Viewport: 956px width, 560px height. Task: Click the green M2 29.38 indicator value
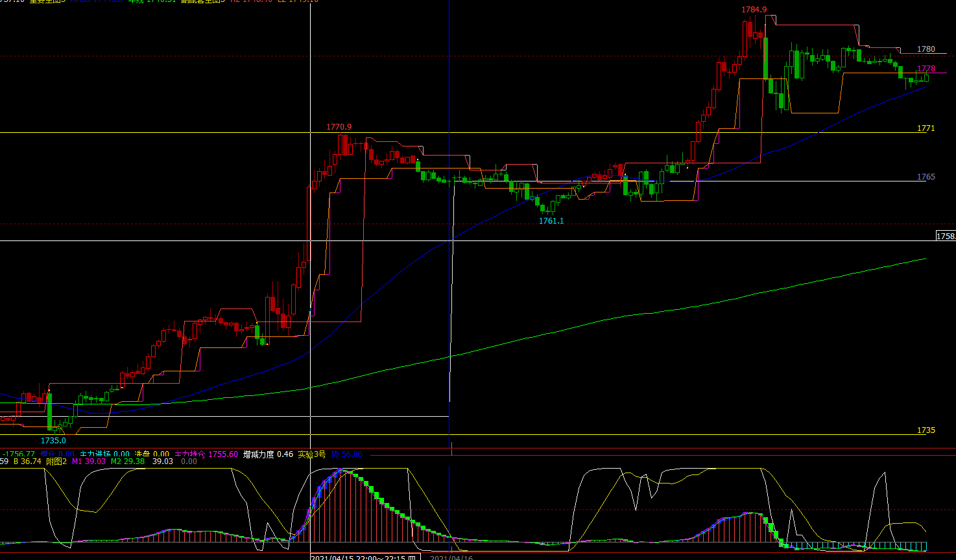pos(127,461)
